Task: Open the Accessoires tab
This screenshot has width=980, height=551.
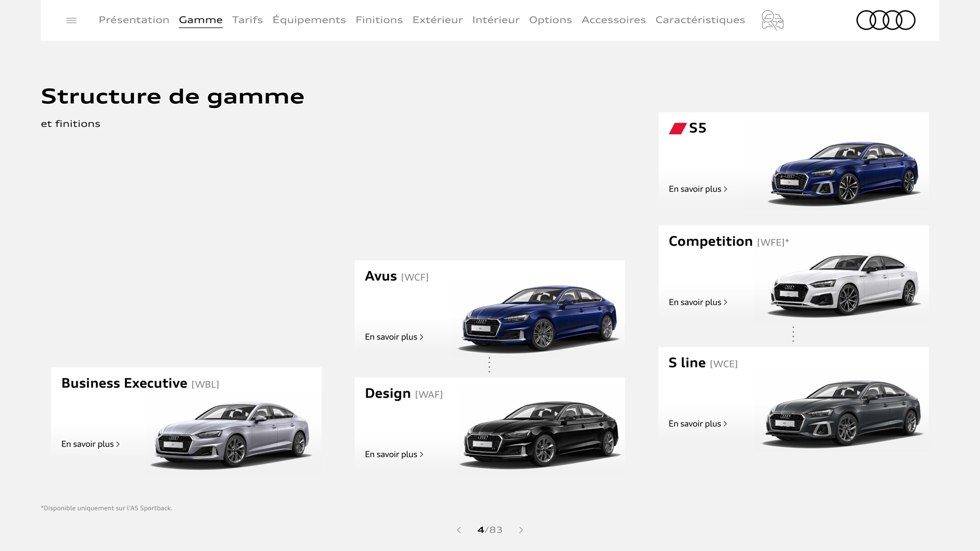Action: click(613, 20)
